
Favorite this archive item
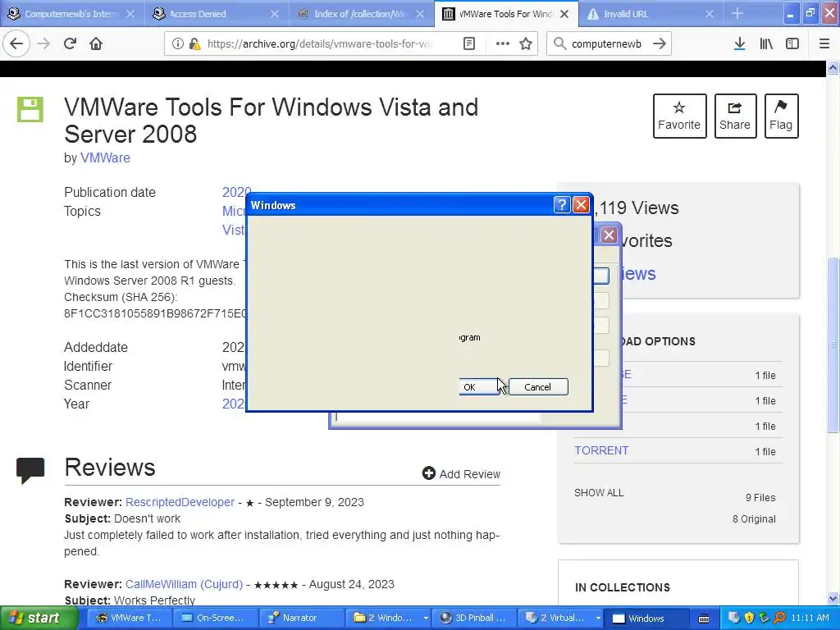679,116
